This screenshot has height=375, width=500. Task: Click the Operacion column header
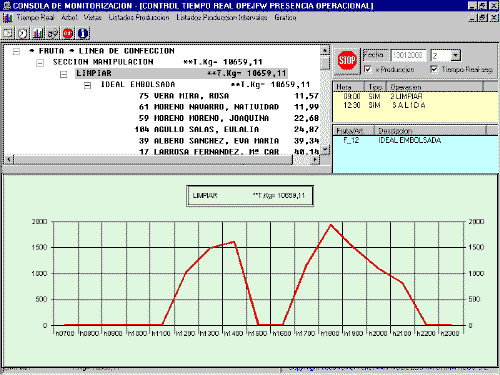(x=434, y=87)
